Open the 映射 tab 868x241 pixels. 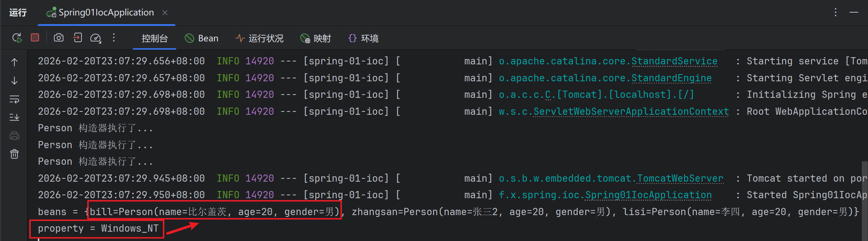[316, 38]
